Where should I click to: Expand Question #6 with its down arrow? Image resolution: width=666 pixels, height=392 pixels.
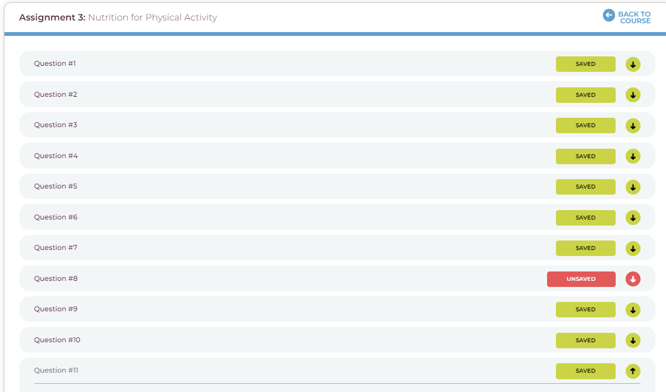tap(633, 218)
